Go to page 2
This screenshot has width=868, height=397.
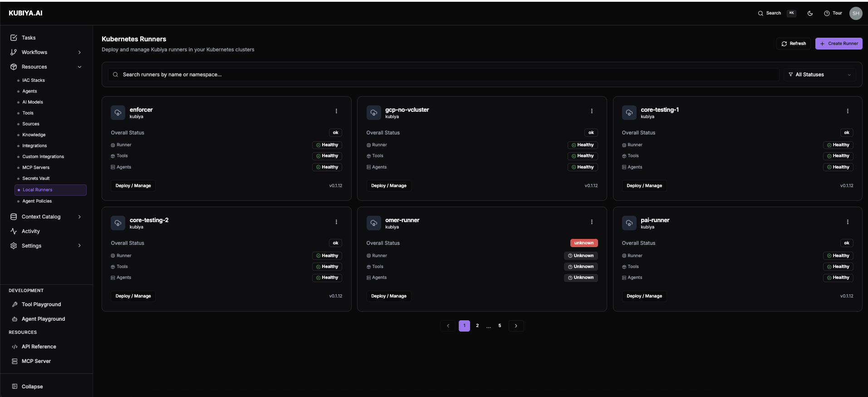[x=477, y=326]
